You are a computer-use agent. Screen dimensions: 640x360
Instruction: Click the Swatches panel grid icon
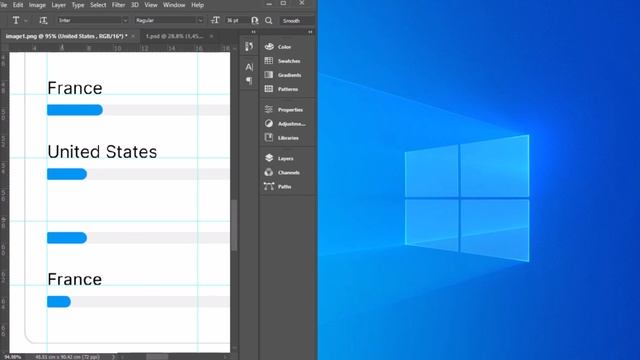click(x=269, y=61)
